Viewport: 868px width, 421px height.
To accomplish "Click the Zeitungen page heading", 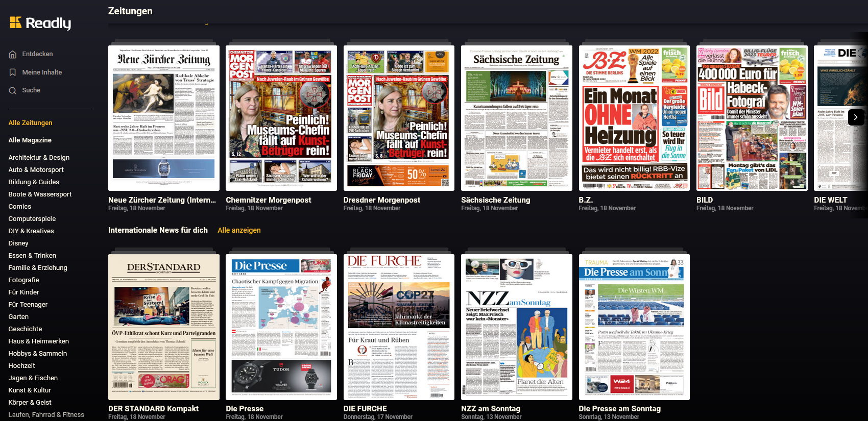I will click(x=130, y=11).
